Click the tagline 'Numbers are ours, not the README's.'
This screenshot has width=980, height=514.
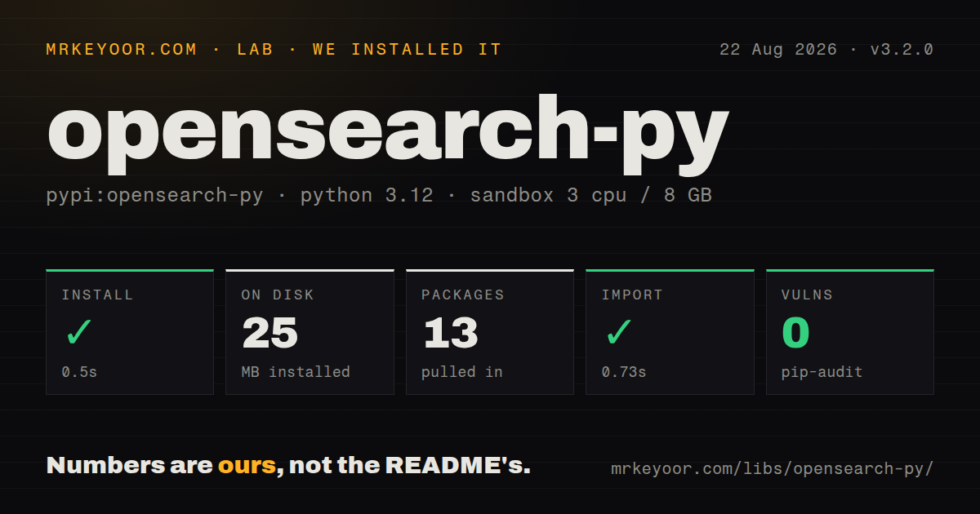pos(288,466)
